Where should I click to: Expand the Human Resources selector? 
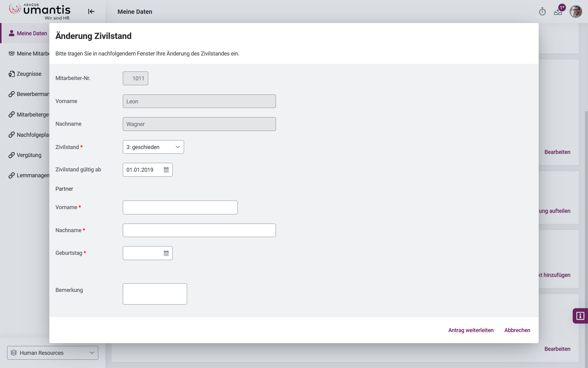53,353
